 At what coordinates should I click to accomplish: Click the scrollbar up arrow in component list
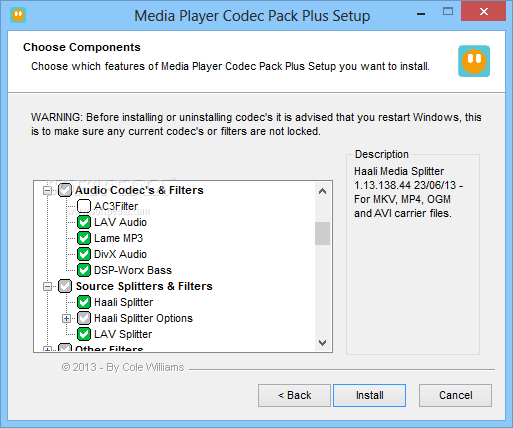(322, 191)
